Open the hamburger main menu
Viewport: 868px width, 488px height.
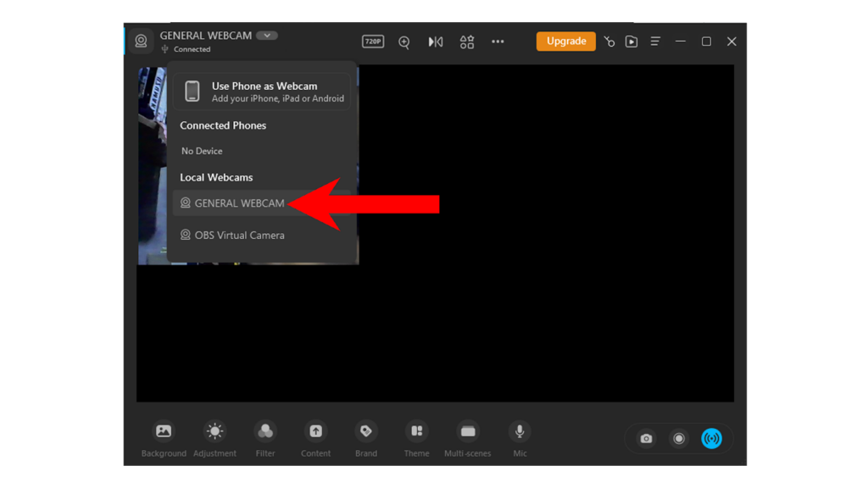655,42
